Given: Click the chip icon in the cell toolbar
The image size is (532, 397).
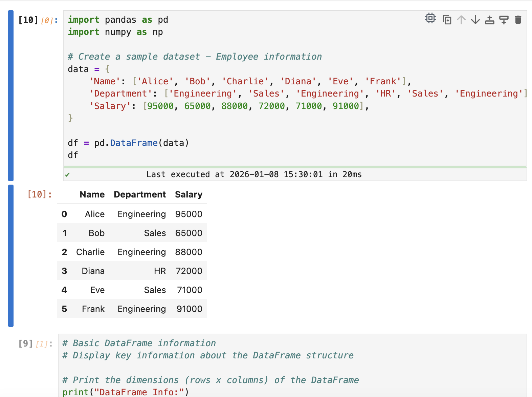Looking at the screenshot, I should pos(430,18).
